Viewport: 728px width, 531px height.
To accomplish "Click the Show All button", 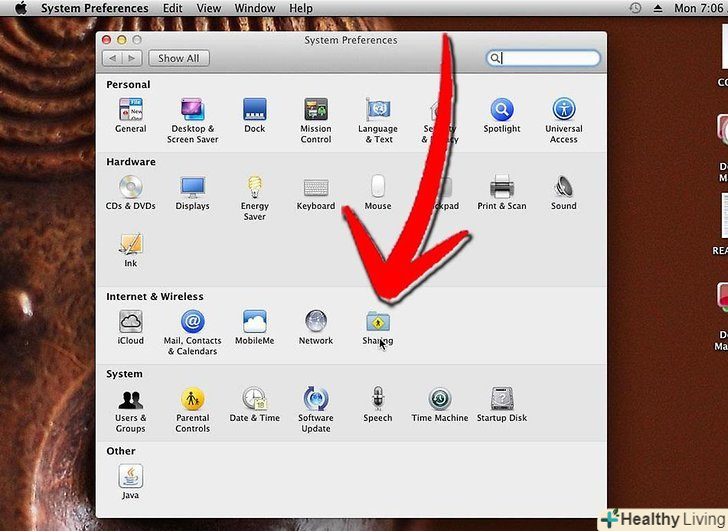I will 179,58.
